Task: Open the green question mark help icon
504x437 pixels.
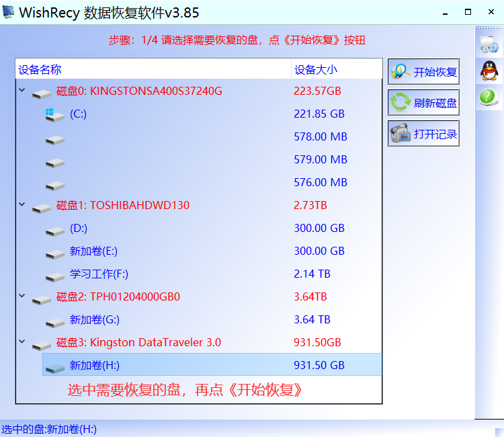Action: 488,96
